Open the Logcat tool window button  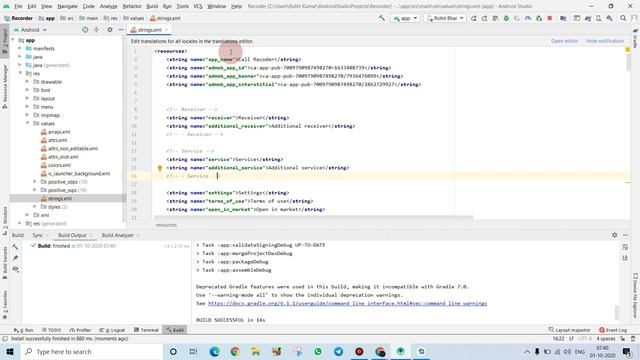pos(113,330)
